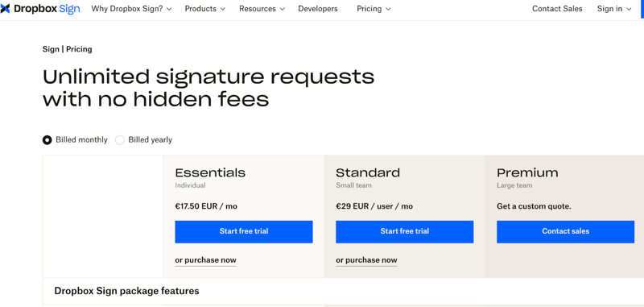Start free trial for Essentials plan
The width and height of the screenshot is (644, 307).
coord(244,232)
